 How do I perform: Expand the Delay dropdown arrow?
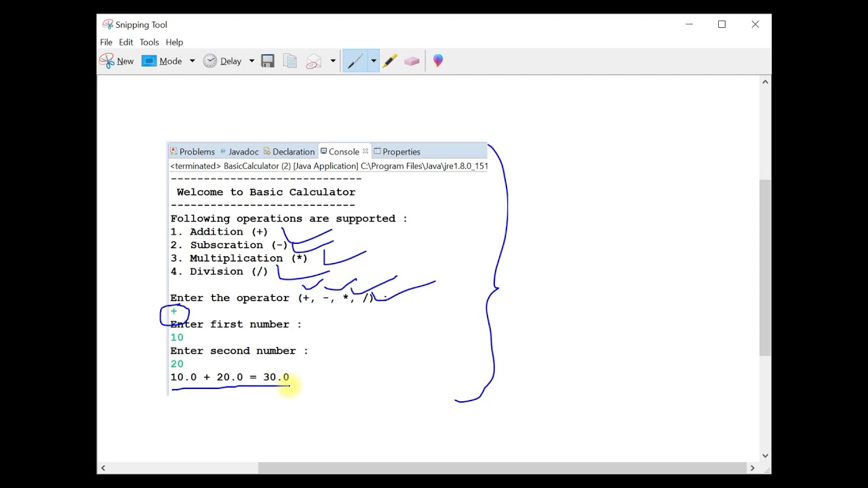tap(252, 61)
